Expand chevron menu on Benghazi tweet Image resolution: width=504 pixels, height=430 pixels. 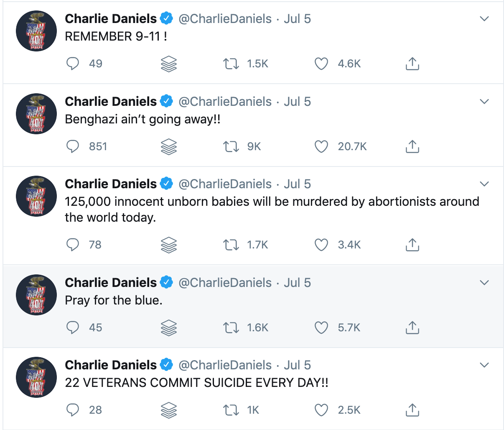pyautogui.click(x=484, y=102)
